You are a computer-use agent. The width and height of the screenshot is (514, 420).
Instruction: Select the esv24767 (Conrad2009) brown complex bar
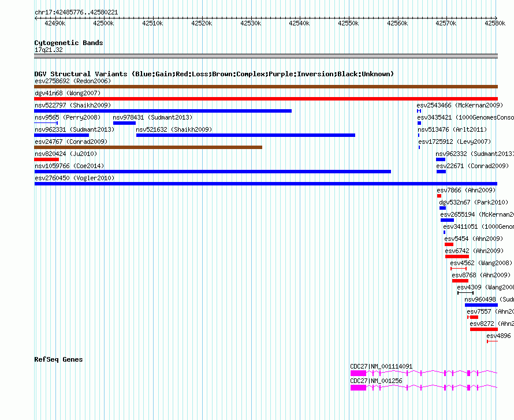point(148,147)
